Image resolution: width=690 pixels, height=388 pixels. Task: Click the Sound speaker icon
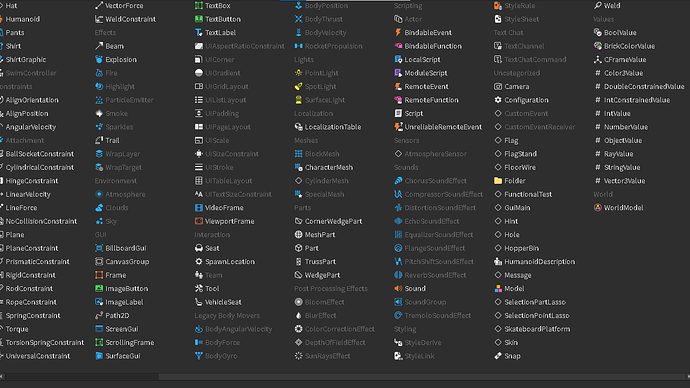[x=398, y=289]
